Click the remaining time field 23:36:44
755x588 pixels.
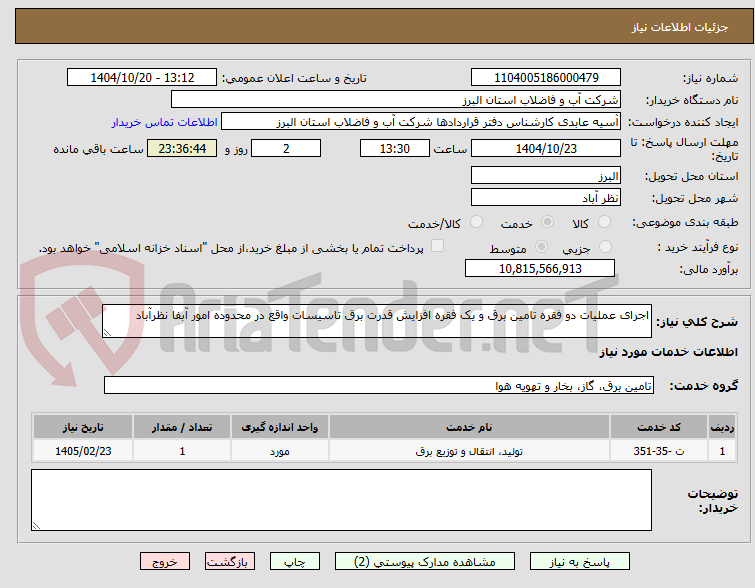[182, 148]
